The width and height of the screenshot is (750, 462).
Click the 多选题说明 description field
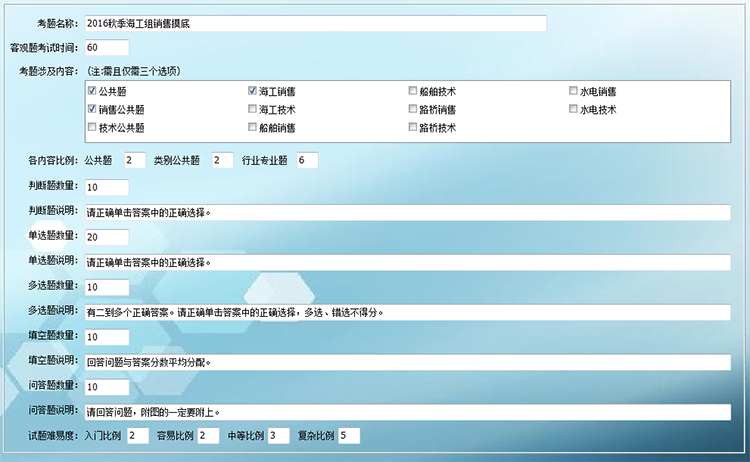click(x=408, y=312)
